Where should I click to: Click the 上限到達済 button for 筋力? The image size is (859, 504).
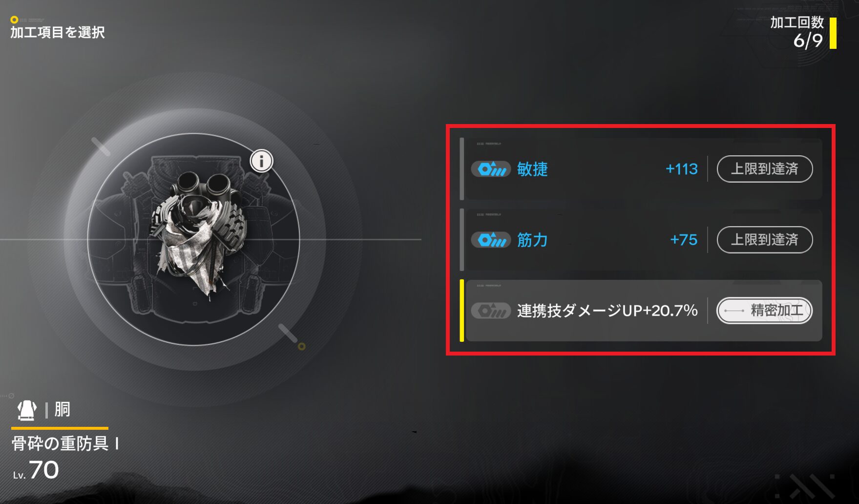click(765, 240)
